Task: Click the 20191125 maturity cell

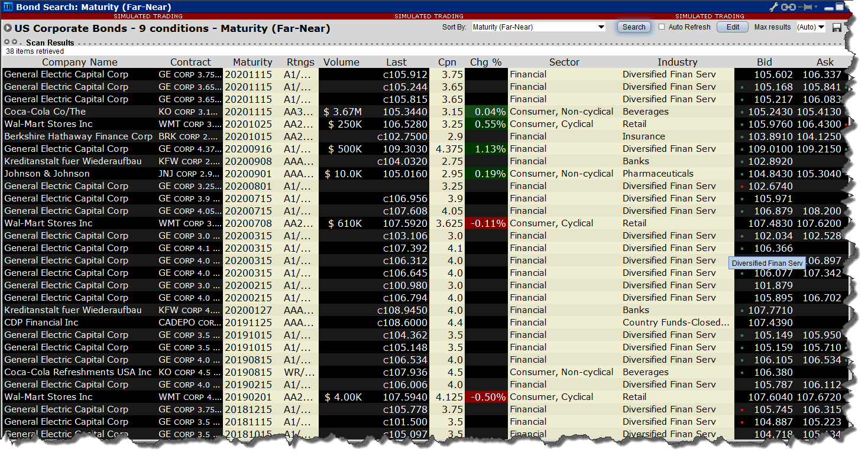Action: (x=252, y=323)
